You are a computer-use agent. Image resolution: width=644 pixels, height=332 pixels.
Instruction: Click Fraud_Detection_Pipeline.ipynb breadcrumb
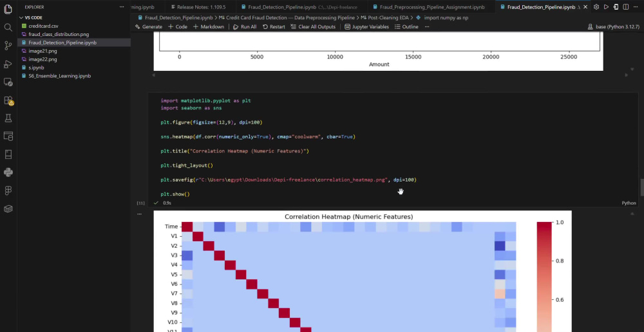[175, 17]
